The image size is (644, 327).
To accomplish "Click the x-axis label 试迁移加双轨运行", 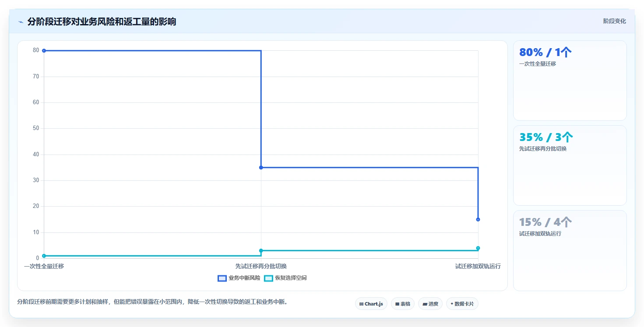I will click(x=478, y=266).
